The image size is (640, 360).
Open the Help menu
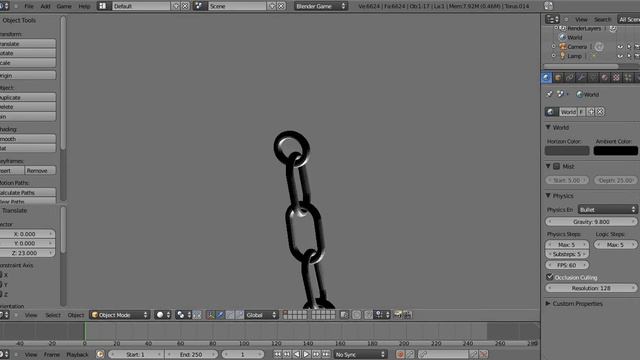tap(84, 6)
